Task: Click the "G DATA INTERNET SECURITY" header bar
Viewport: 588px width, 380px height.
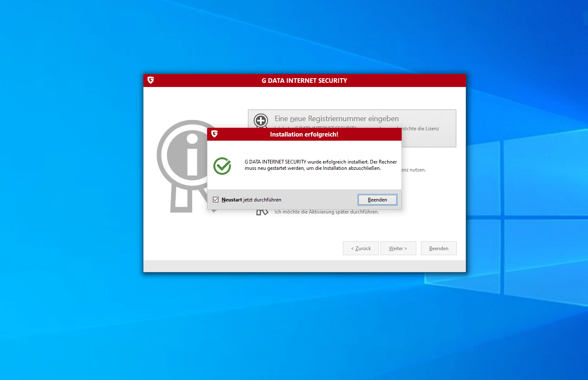Action: click(304, 80)
